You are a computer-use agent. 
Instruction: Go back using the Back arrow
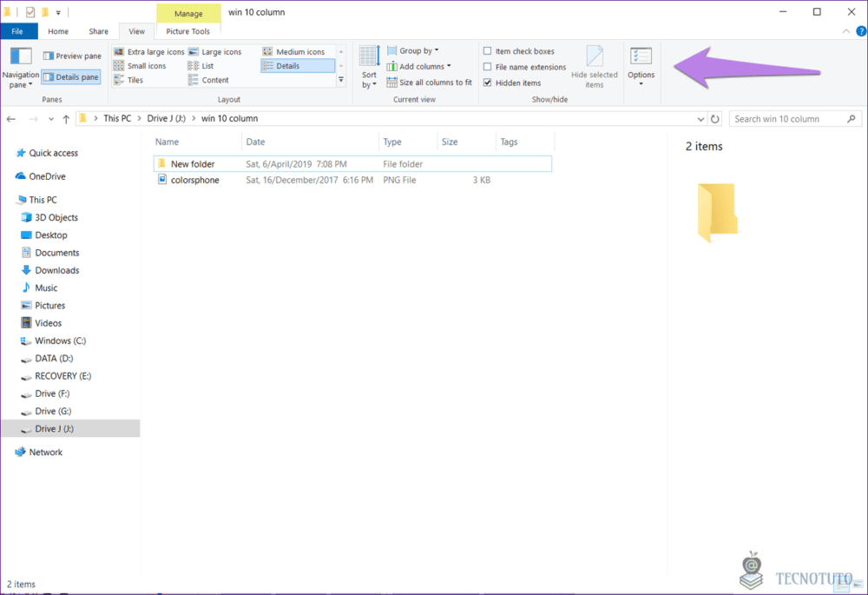pos(11,118)
